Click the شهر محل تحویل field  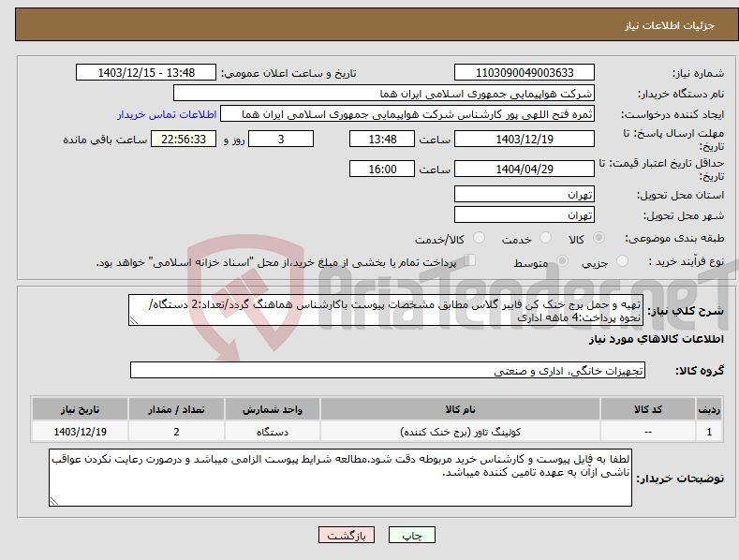[525, 215]
